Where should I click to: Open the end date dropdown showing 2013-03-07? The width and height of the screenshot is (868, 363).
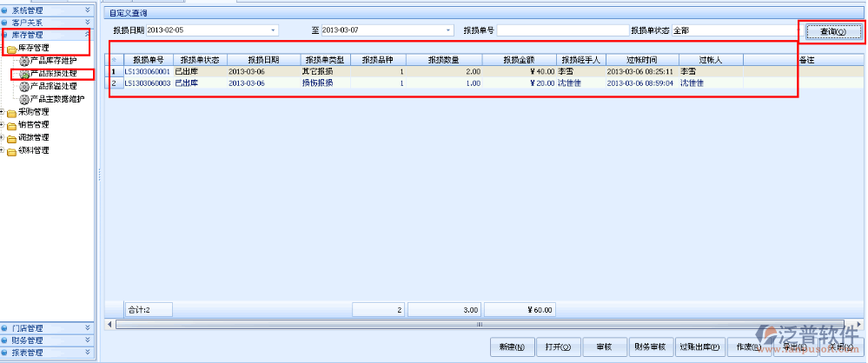point(448,30)
